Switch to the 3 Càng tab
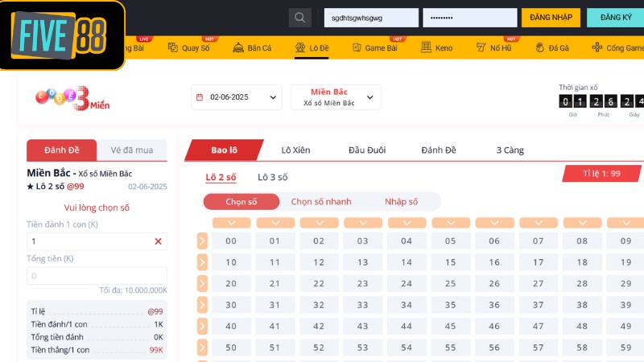Viewport: 644px width, 362px height. pos(510,150)
